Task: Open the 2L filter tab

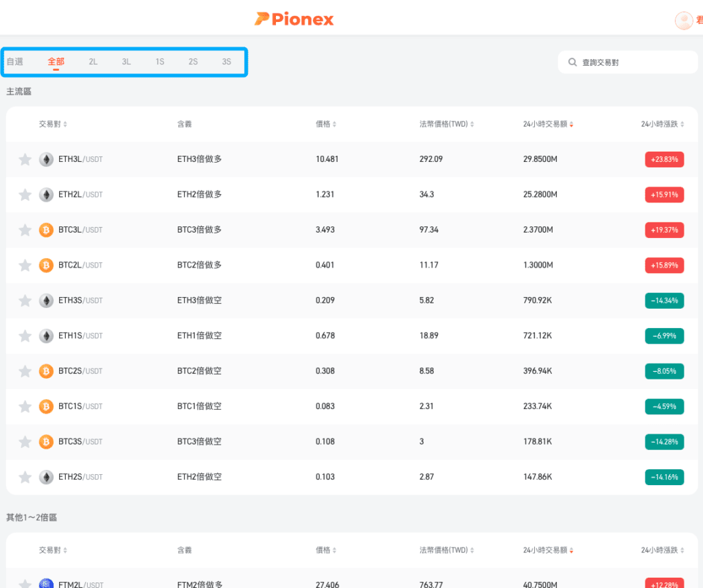Action: pos(93,62)
